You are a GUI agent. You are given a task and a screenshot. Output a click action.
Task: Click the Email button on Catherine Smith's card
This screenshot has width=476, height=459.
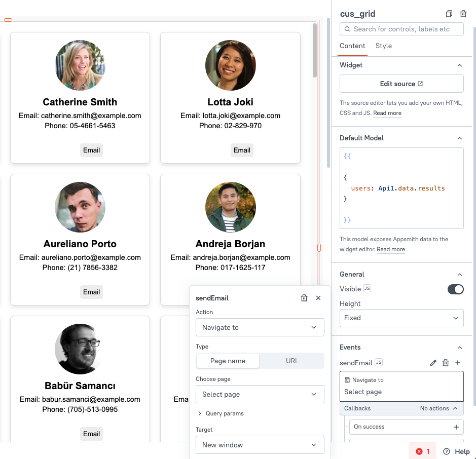click(x=91, y=150)
